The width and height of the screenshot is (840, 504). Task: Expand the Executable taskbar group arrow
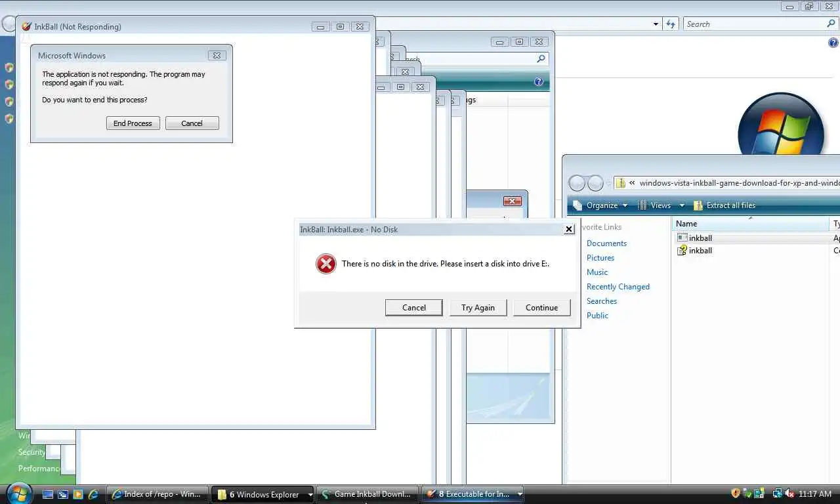click(520, 495)
